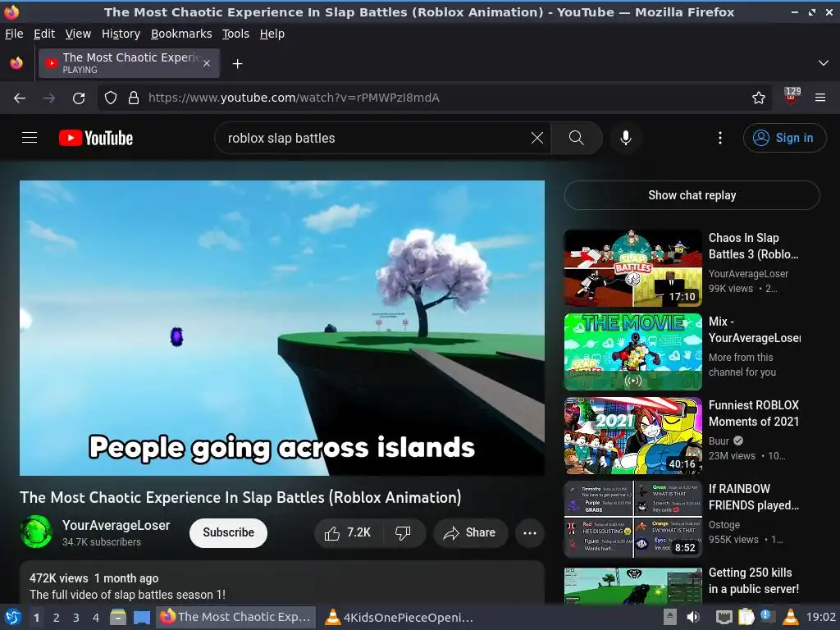Like the video (7.2K)
The width and height of the screenshot is (840, 630).
[348, 532]
